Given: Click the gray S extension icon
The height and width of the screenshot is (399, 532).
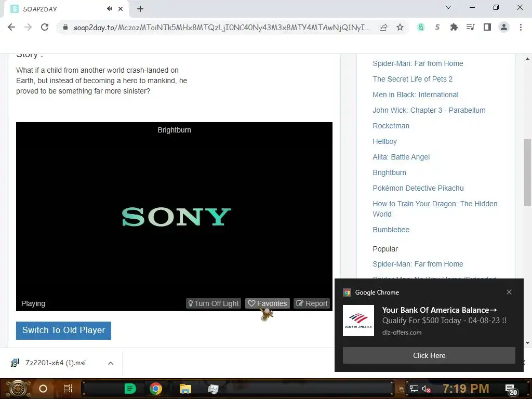Looking at the screenshot, I should pos(437,27).
